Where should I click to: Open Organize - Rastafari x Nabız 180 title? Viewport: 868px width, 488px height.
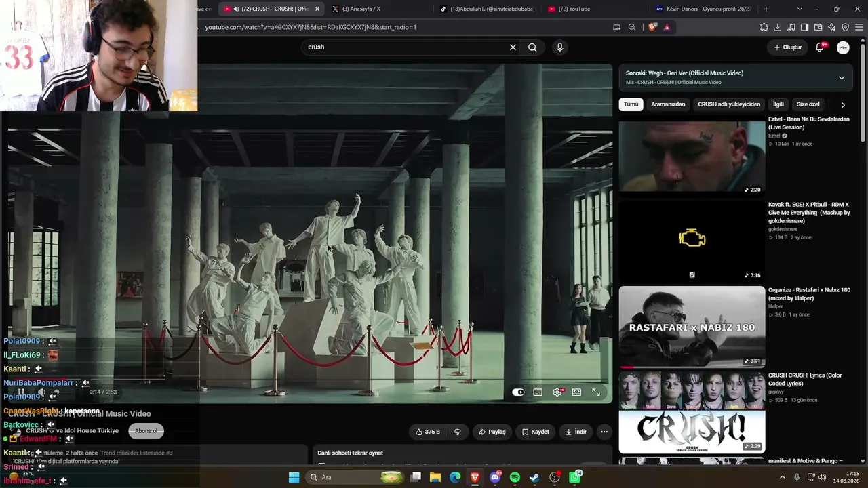click(x=809, y=294)
